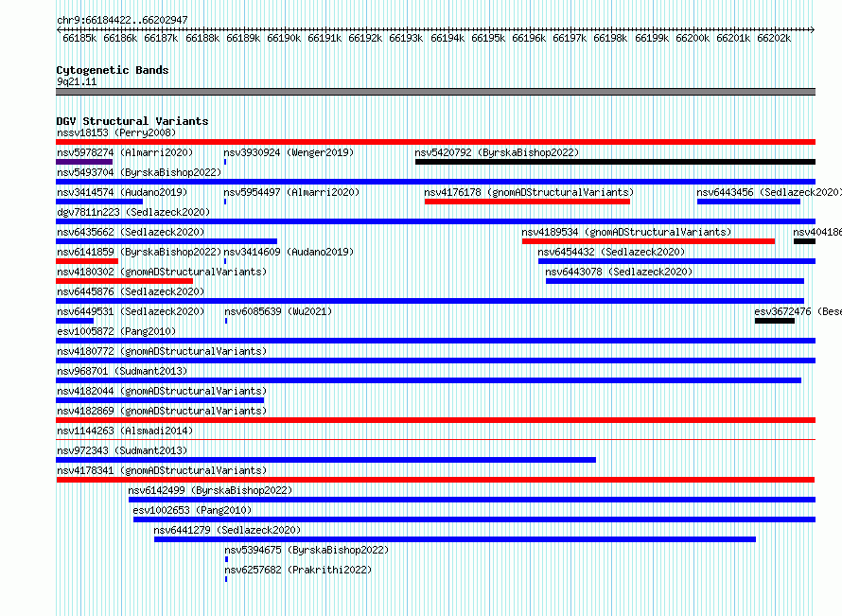Click the 66187k ruler position
This screenshot has height=616, width=842.
(x=161, y=38)
